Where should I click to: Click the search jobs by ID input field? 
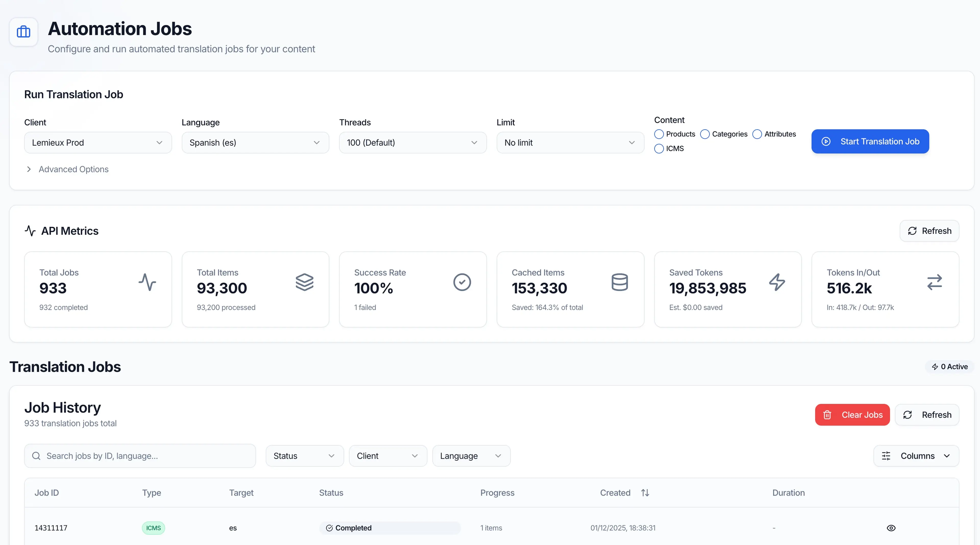pyautogui.click(x=140, y=456)
